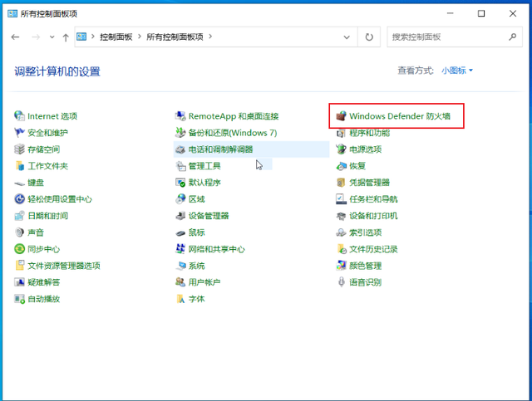Viewport: 532px width, 401px height.
Task: Click the 文件资源管理器选项 icon
Action: pos(19,266)
